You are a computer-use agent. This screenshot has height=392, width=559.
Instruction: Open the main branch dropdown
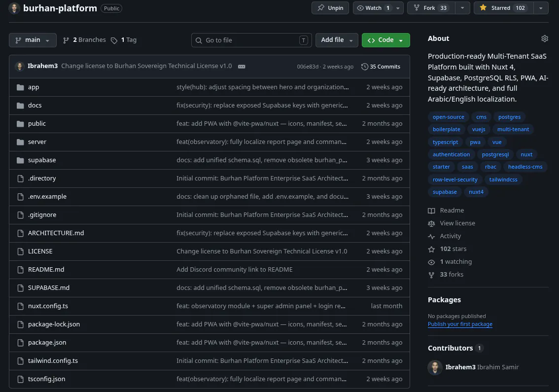click(33, 40)
